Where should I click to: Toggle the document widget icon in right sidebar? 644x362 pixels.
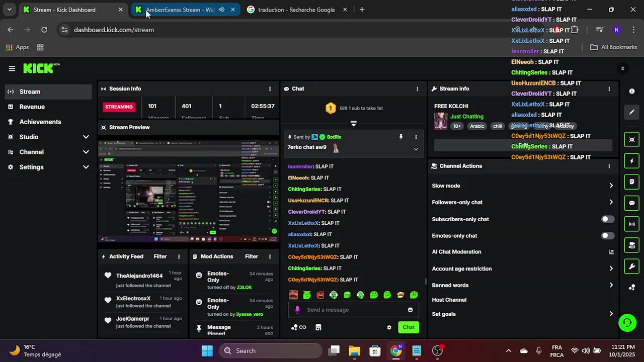pyautogui.click(x=632, y=182)
